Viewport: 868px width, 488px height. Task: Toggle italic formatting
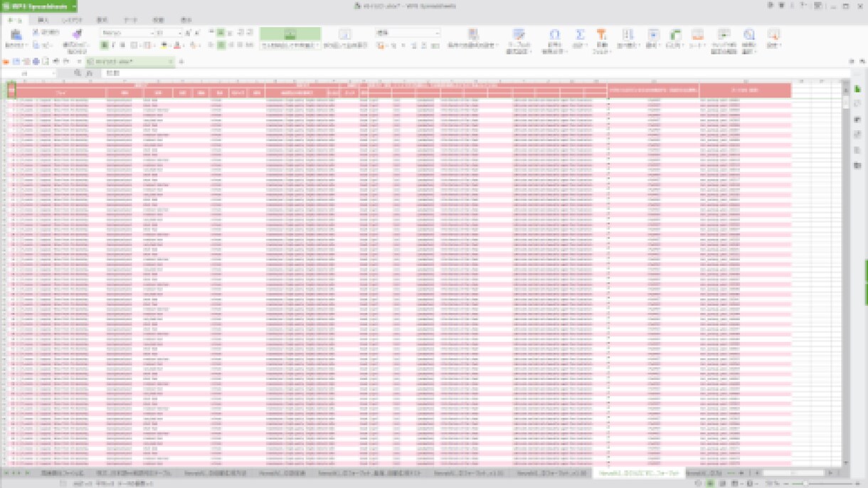[113, 46]
